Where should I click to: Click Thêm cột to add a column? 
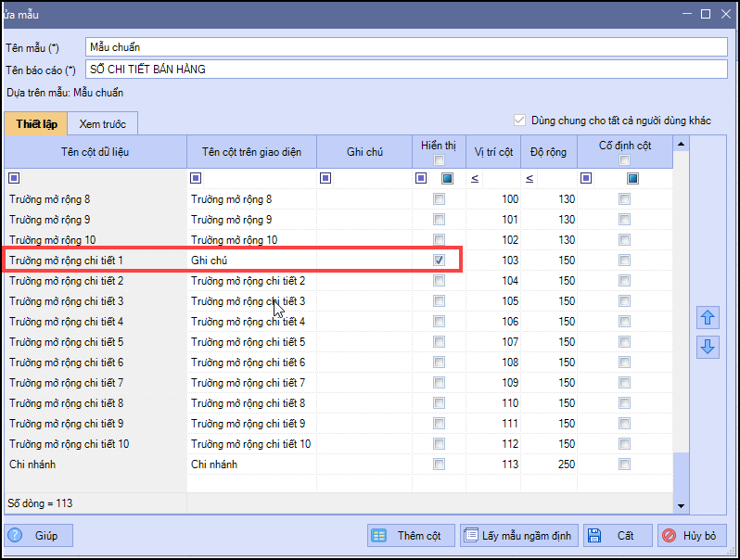pos(411,535)
